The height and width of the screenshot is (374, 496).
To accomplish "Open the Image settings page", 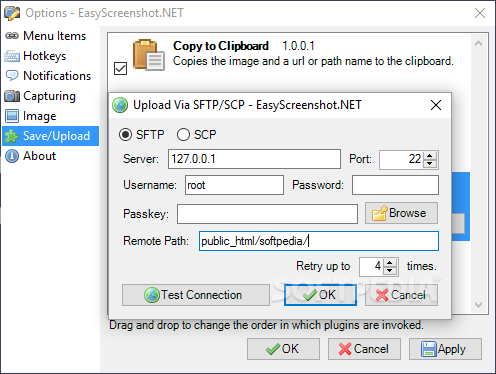I will (x=51, y=116).
